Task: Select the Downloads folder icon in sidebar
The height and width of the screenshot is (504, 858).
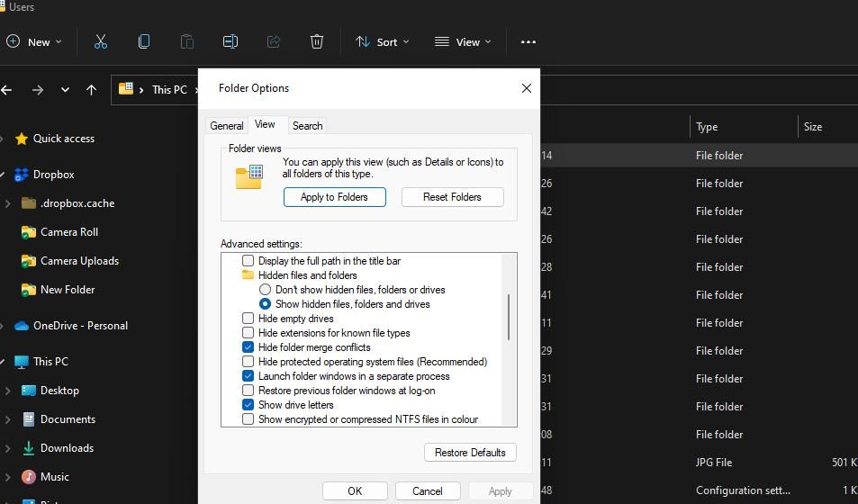Action: 29,448
